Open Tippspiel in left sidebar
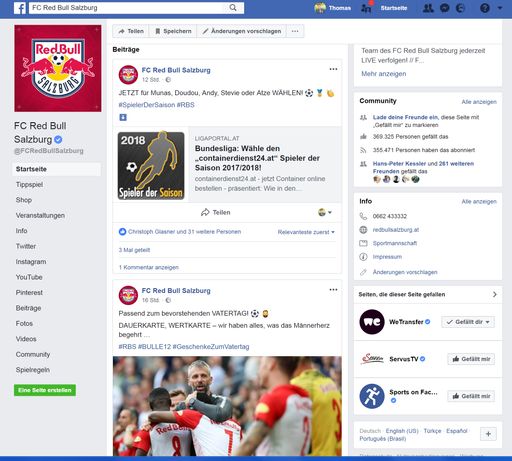Image resolution: width=512 pixels, height=461 pixels. 29,184
